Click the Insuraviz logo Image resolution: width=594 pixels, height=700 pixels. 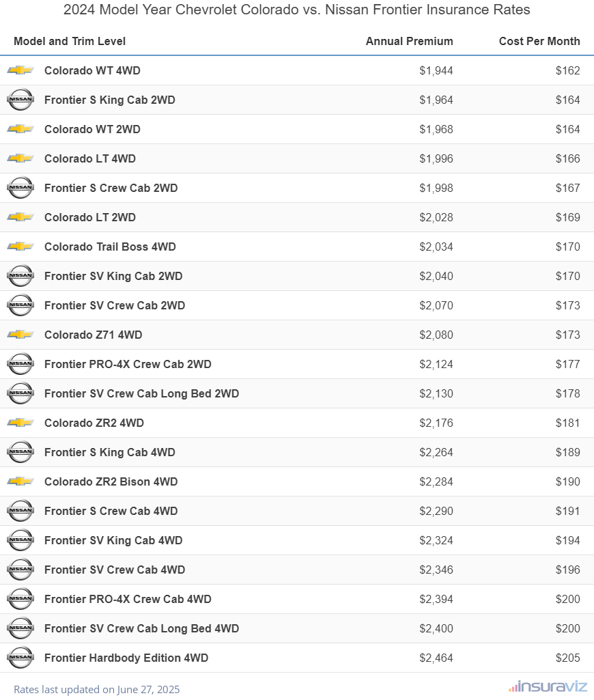tap(548, 686)
